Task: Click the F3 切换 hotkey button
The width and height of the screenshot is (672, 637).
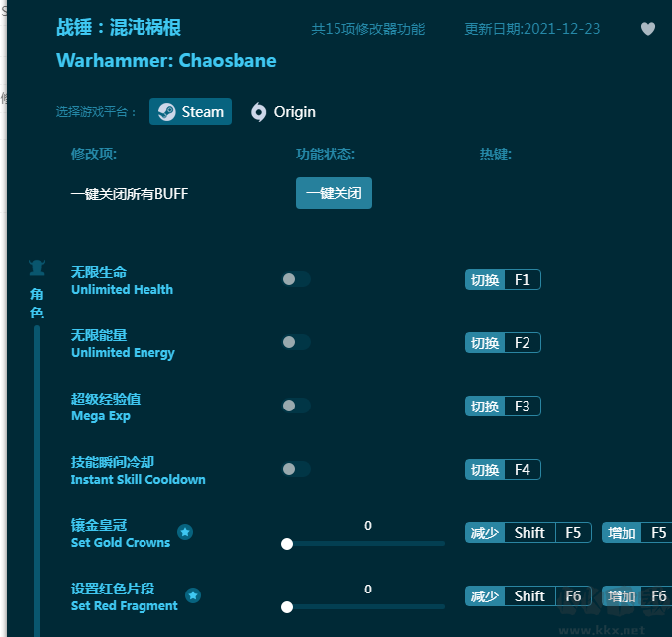Action: [503, 407]
